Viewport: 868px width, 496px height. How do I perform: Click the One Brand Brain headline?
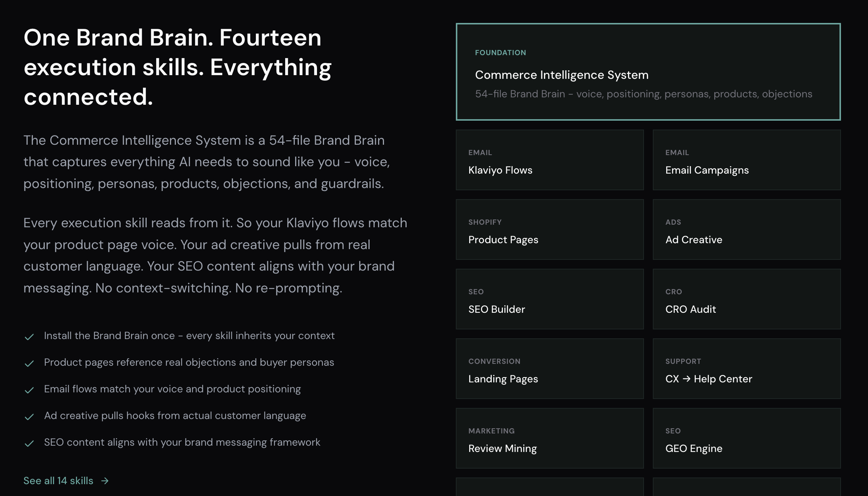point(178,67)
